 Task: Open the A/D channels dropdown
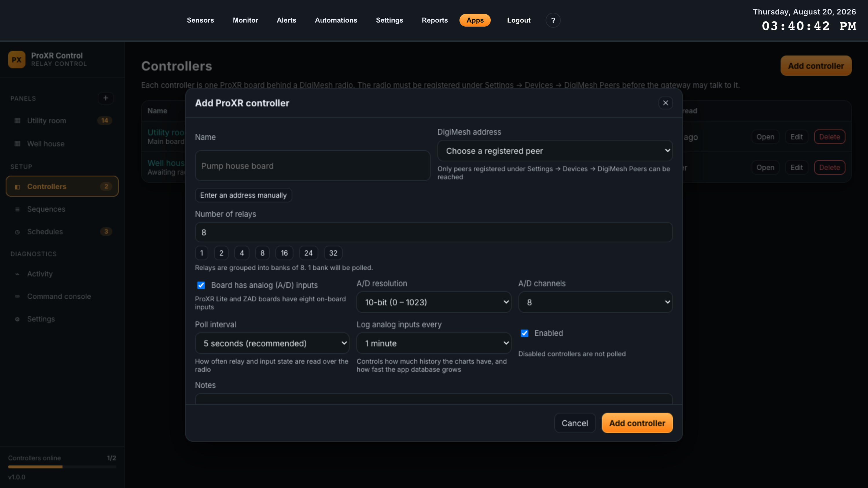[595, 302]
